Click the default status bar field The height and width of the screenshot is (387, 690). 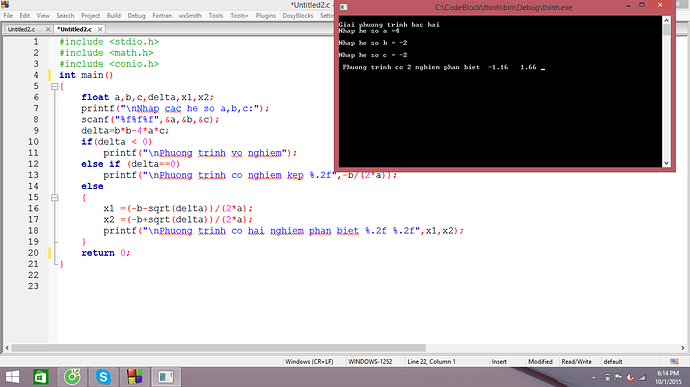[x=613, y=361]
